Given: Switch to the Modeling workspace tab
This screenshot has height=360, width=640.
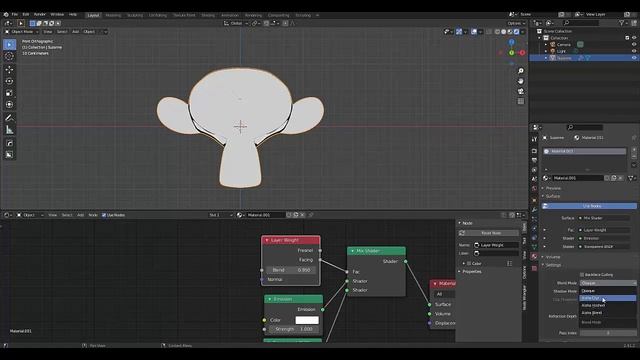Looking at the screenshot, I should [113, 15].
